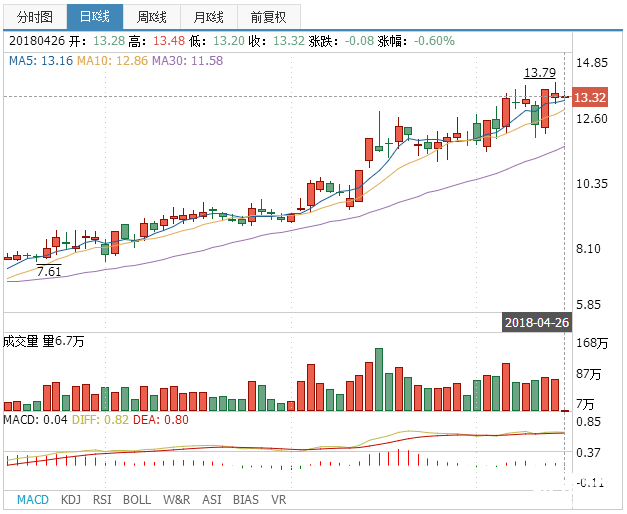627x514 pixels.
Task: Select the VR indicator
Action: (278, 500)
